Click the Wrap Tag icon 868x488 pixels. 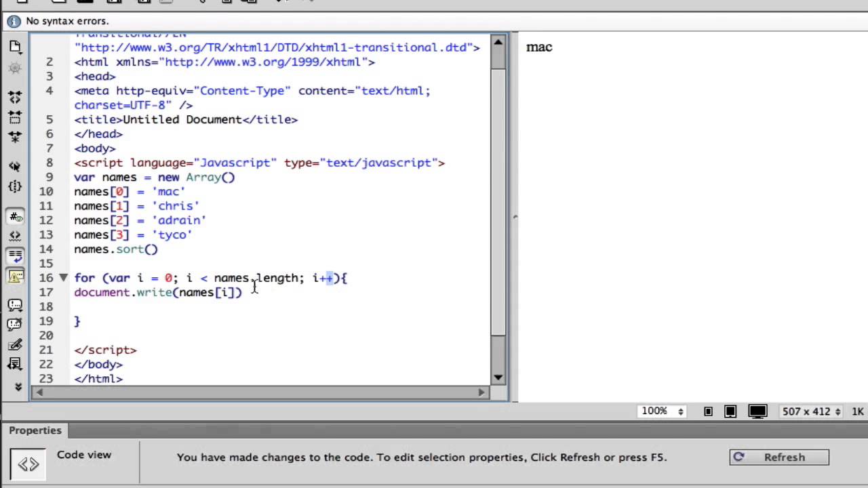tap(15, 345)
